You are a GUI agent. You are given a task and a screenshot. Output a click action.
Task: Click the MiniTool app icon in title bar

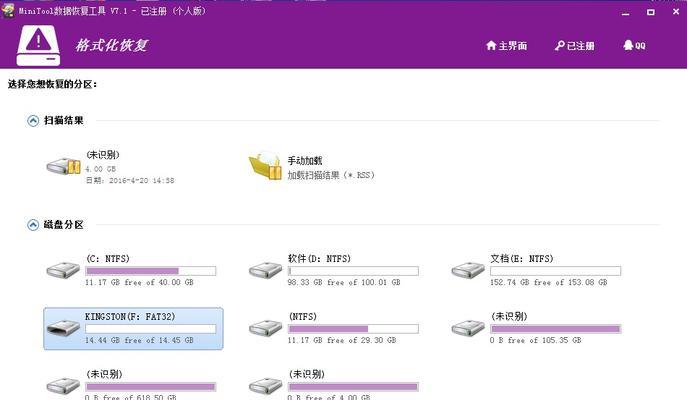click(8, 11)
